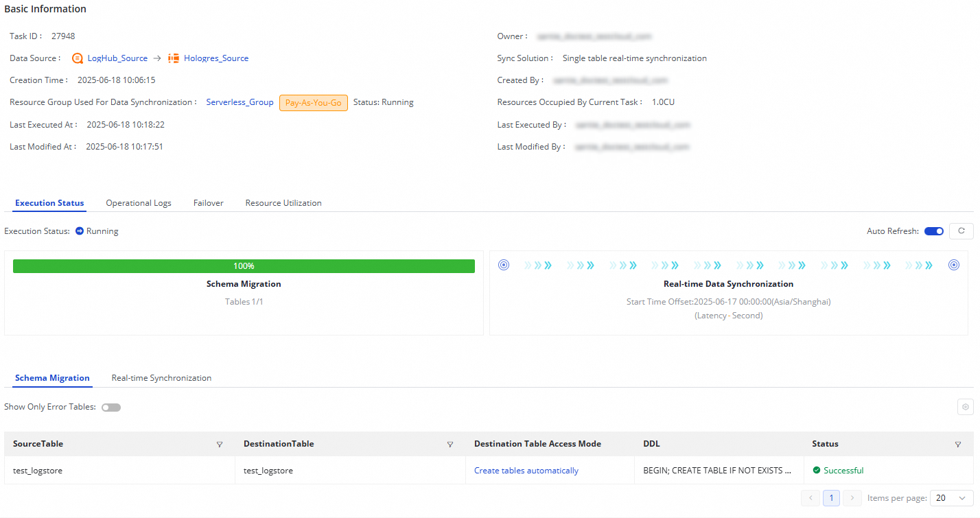Select the Schema Migration sub-tab

(52, 378)
